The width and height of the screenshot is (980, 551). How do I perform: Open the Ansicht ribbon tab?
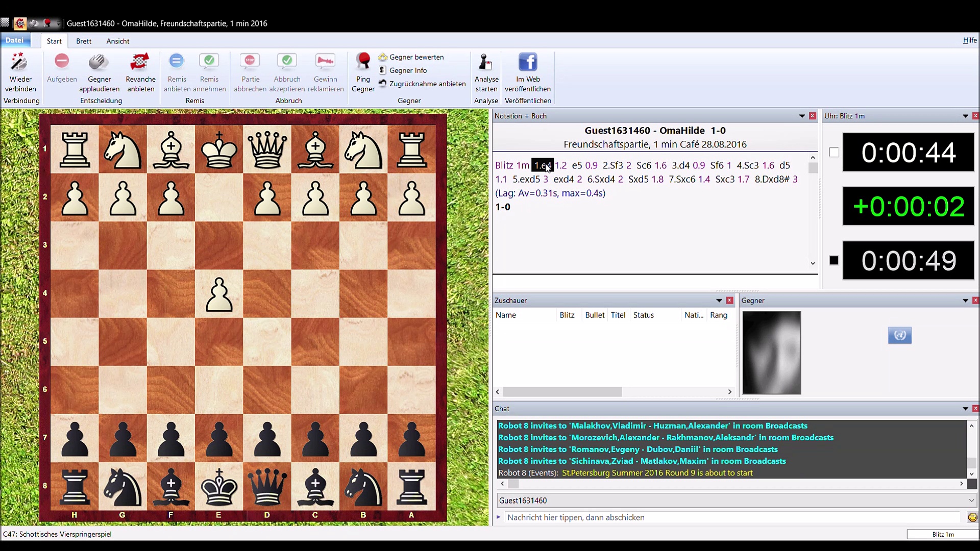[117, 41]
